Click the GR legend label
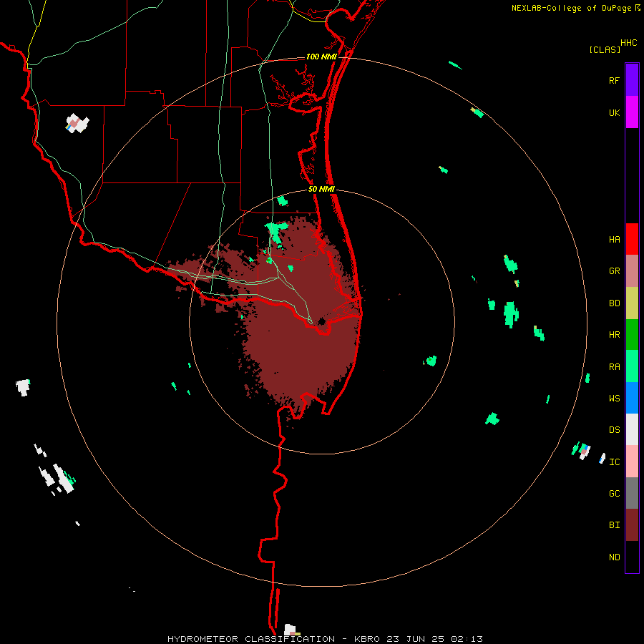Viewport: 644px width, 644px height. click(x=614, y=271)
